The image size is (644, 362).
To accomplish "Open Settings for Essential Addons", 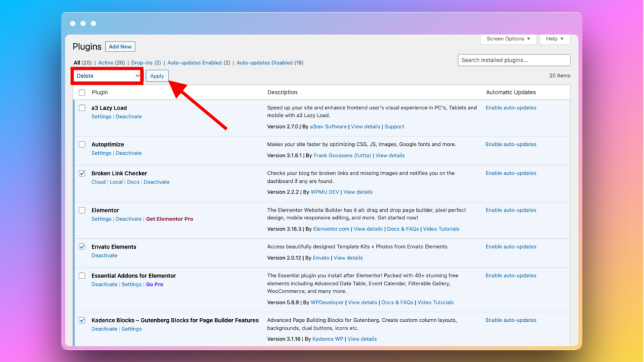I will pyautogui.click(x=131, y=284).
